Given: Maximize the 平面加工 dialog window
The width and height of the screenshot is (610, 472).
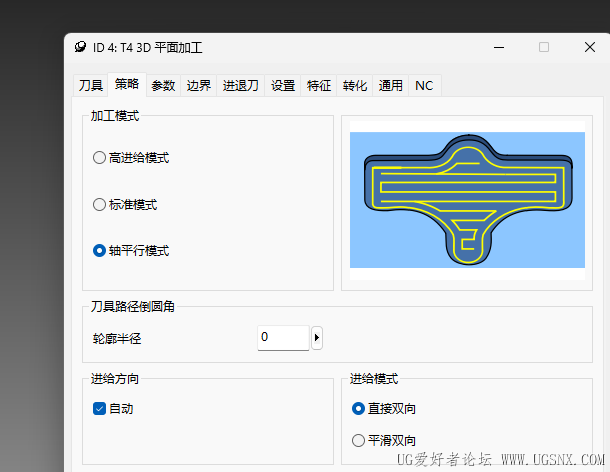Looking at the screenshot, I should click(544, 47).
